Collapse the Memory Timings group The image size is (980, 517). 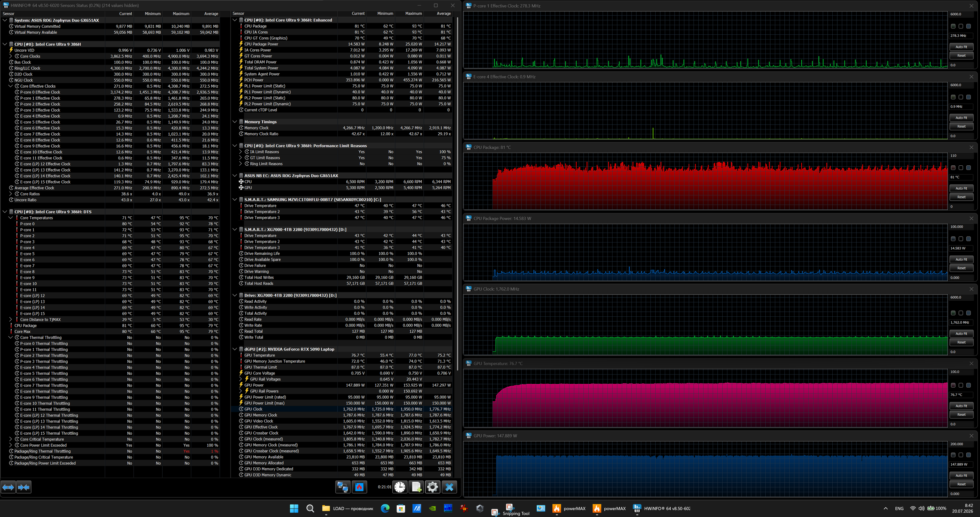235,122
